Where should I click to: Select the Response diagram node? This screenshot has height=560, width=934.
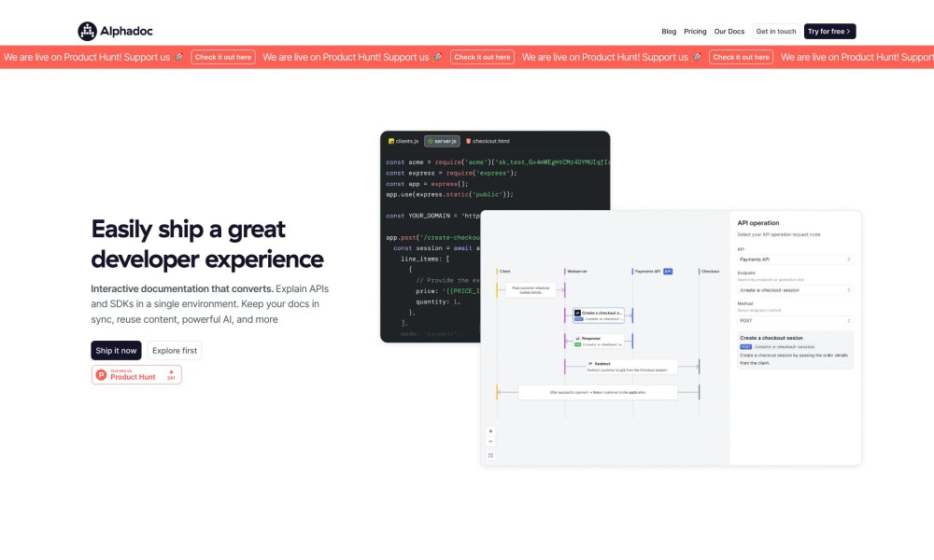click(599, 341)
